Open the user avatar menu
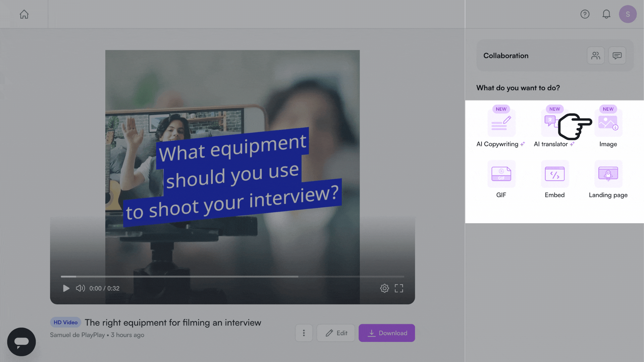The image size is (644, 362). [x=628, y=14]
